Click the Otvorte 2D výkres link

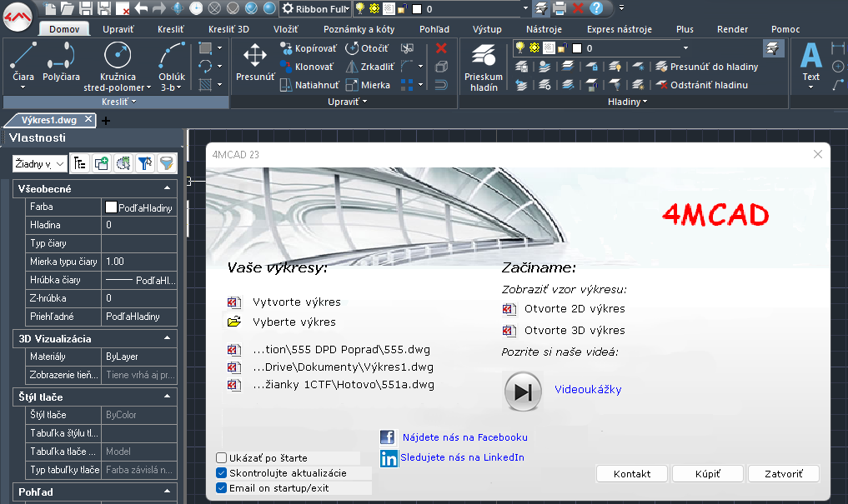pos(575,308)
